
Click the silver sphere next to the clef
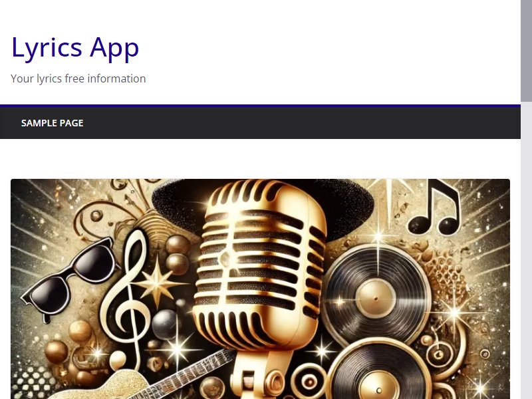pos(164,324)
